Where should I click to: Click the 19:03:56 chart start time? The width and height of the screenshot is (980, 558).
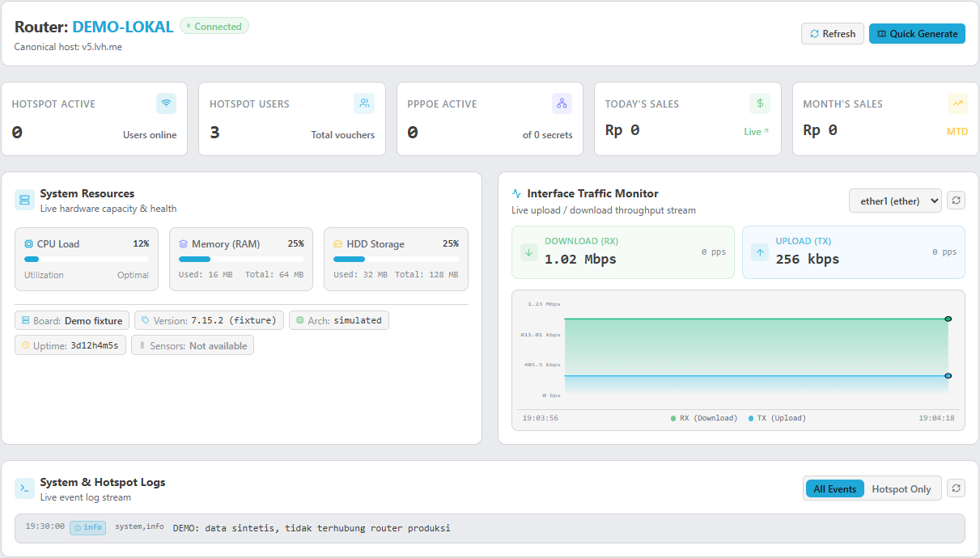pyautogui.click(x=541, y=418)
